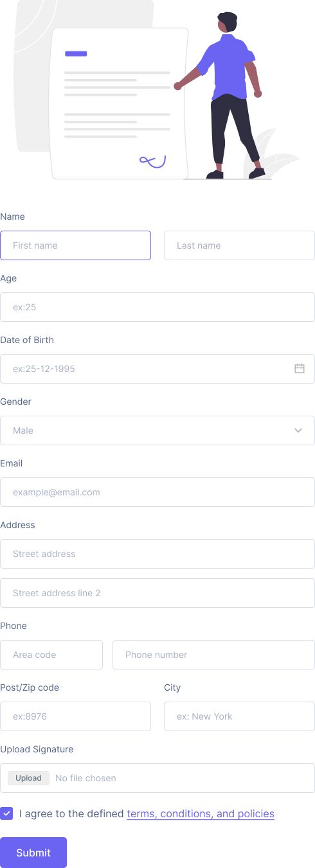Select the Age input field
This screenshot has height=868, width=315.
(157, 307)
